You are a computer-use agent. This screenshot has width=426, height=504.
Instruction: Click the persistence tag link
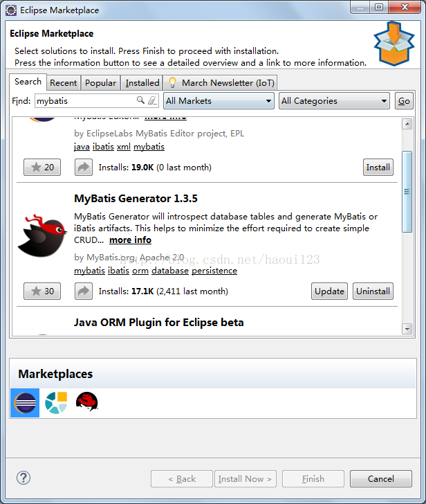214,271
